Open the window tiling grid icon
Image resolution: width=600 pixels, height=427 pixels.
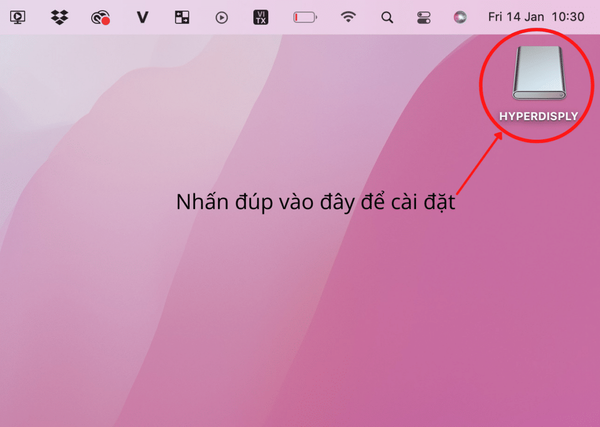[182, 17]
